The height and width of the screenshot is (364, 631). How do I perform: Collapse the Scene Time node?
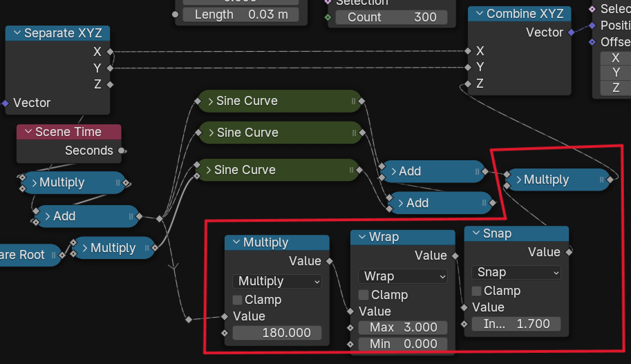(28, 132)
